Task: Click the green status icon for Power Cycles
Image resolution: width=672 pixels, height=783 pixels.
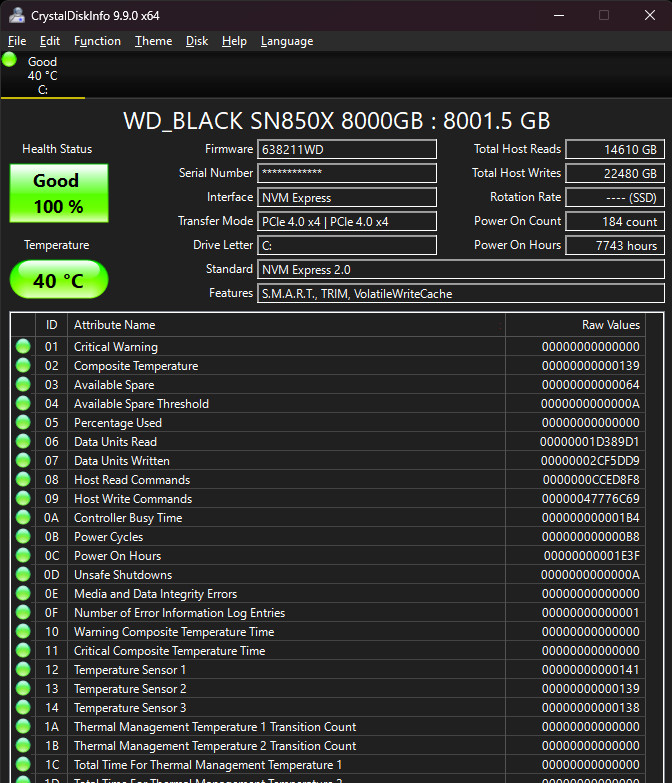Action: (23, 536)
